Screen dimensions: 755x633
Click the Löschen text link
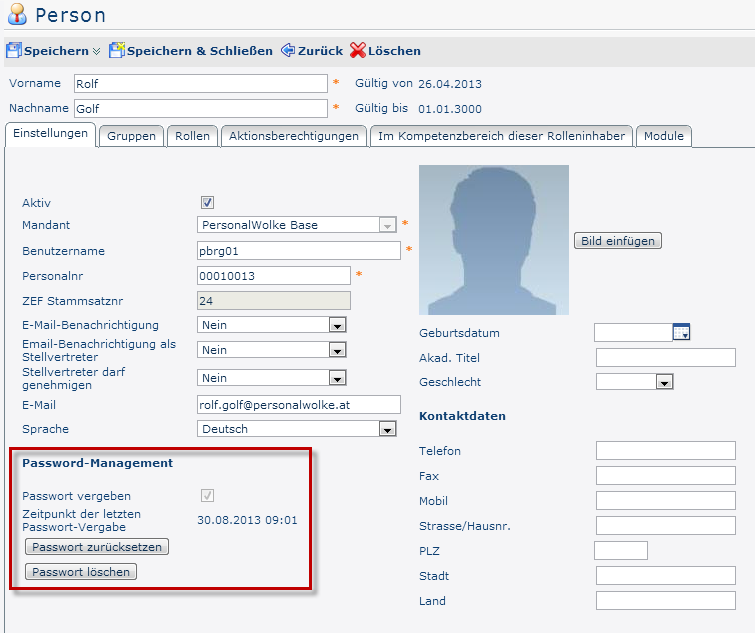(394, 51)
